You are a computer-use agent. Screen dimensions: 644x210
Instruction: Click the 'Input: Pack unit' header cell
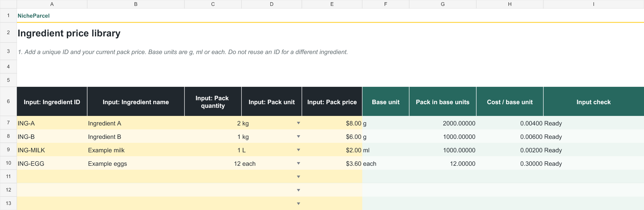tap(272, 101)
